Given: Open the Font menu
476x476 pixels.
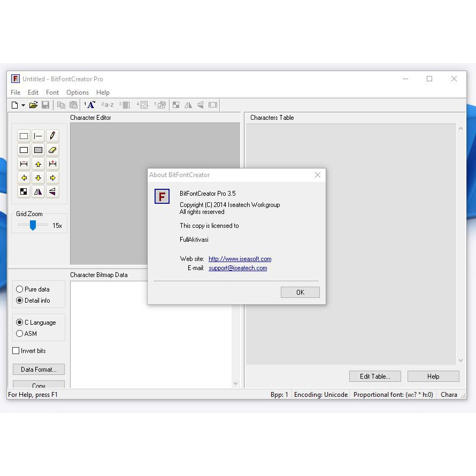Looking at the screenshot, I should 52,92.
